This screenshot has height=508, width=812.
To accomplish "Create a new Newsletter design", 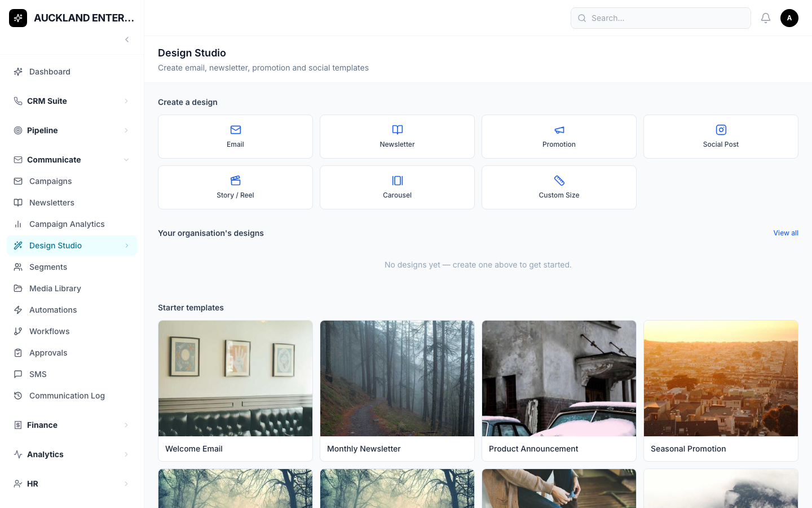I will click(397, 137).
